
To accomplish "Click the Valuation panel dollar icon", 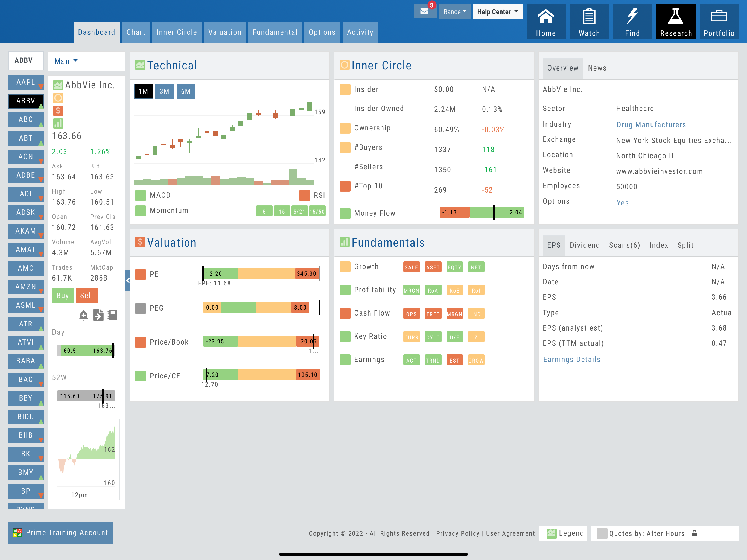I will [140, 242].
